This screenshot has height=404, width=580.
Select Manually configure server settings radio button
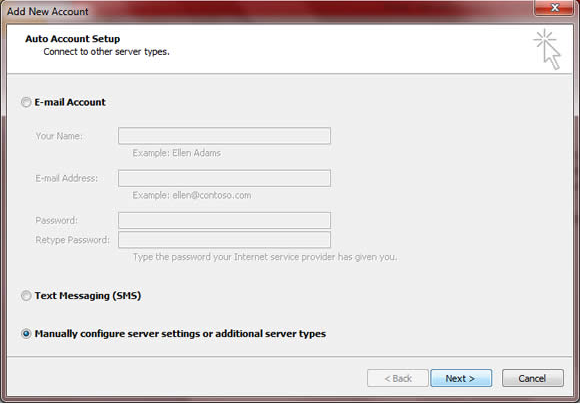click(x=26, y=334)
